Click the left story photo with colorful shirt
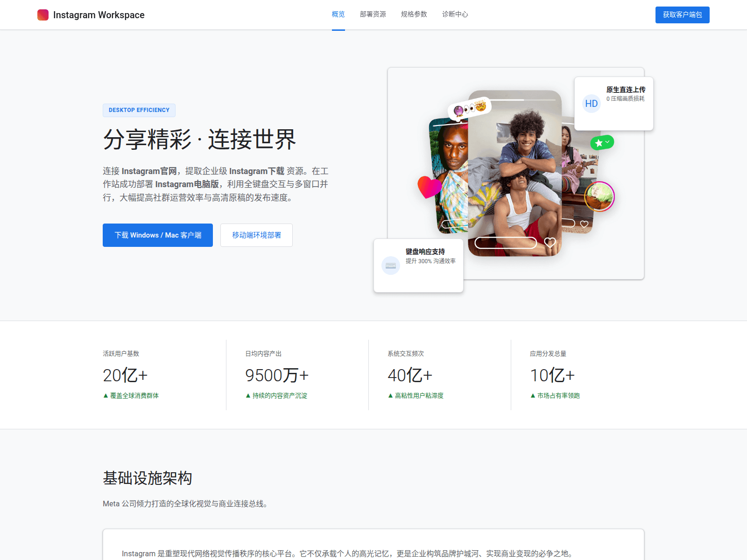 point(449,176)
